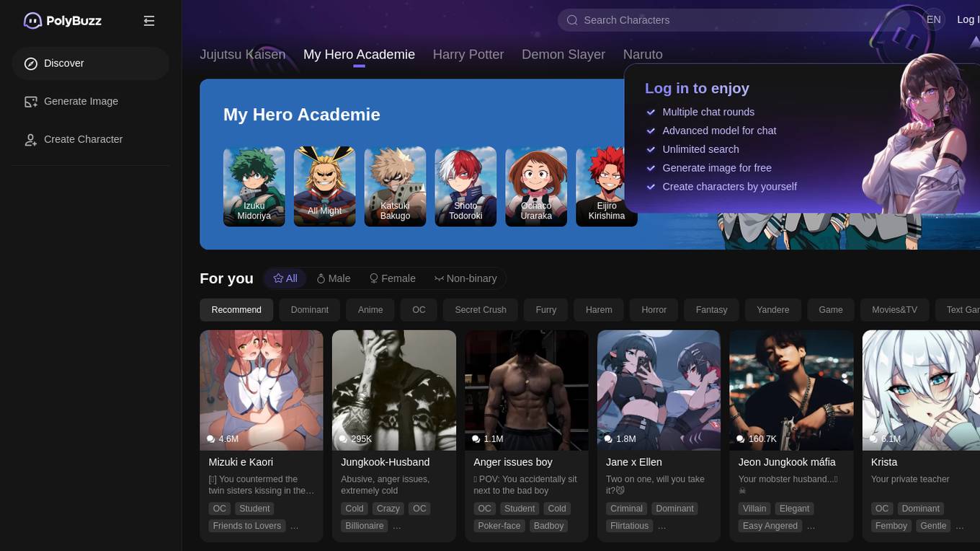Click the Easy Angered tag
This screenshot has width=980, height=551.
(x=770, y=526)
